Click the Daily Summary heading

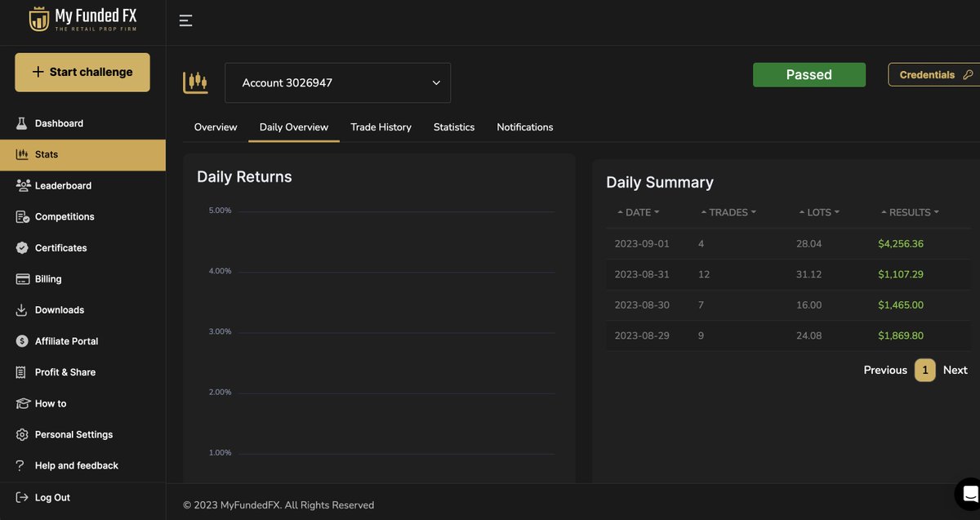click(660, 182)
